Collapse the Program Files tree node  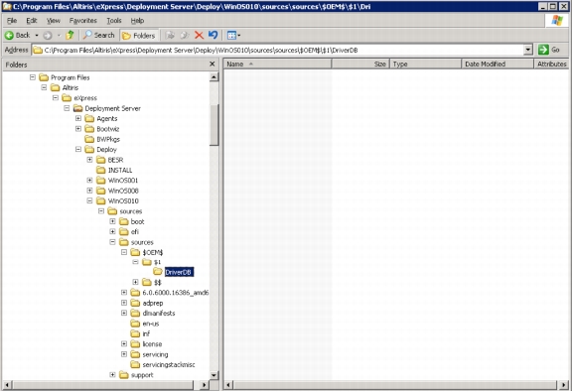pyautogui.click(x=33, y=77)
